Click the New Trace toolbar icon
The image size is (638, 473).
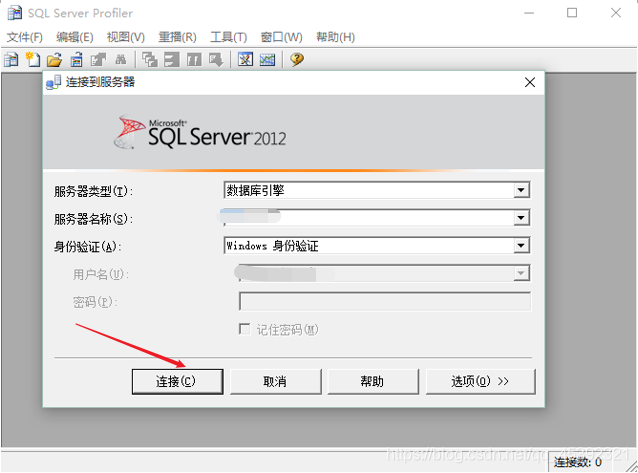pyautogui.click(x=11, y=60)
